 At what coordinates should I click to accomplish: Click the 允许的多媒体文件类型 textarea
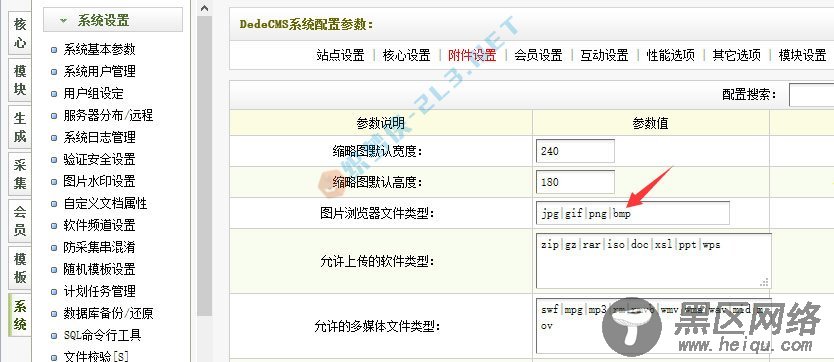point(654,326)
